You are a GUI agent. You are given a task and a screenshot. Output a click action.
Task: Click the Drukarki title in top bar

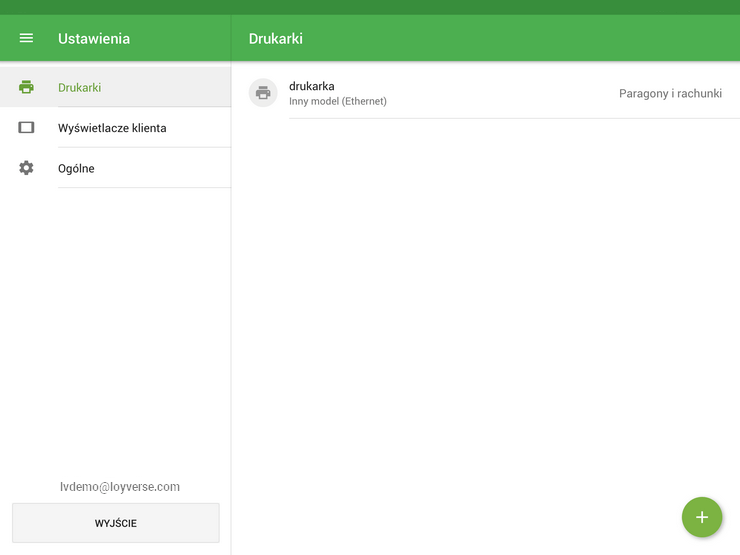pyautogui.click(x=276, y=39)
